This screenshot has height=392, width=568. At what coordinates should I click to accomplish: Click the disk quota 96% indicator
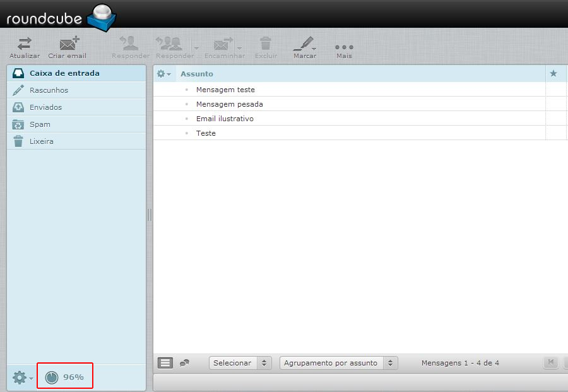click(65, 377)
